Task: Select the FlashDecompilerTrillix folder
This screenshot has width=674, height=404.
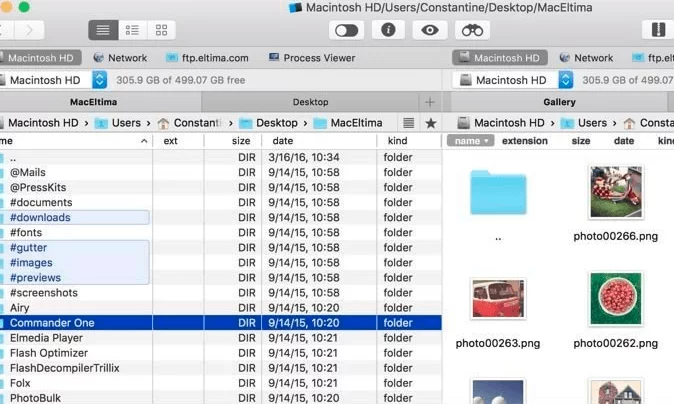Action: point(221,368)
